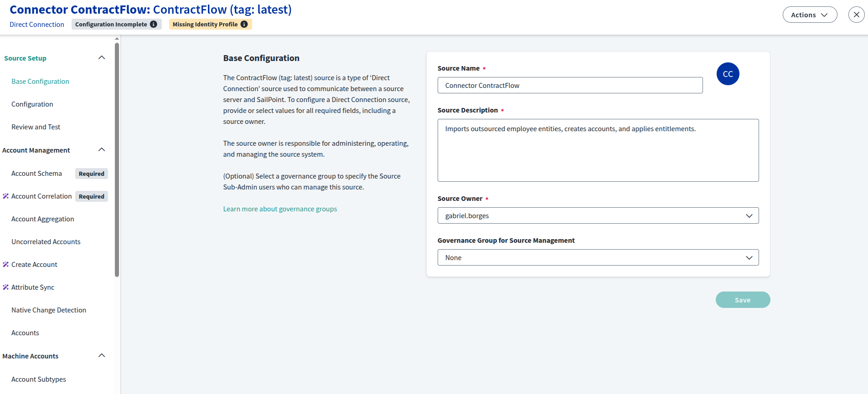Select Uncorrelated Accounts in the sidebar
Image resolution: width=868 pixels, height=394 pixels.
pyautogui.click(x=46, y=242)
